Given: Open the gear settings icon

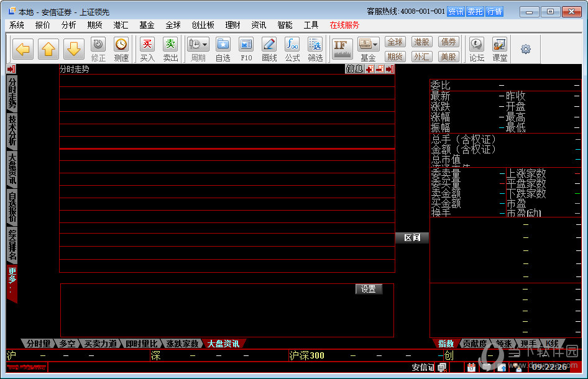Looking at the screenshot, I should pos(526,49).
